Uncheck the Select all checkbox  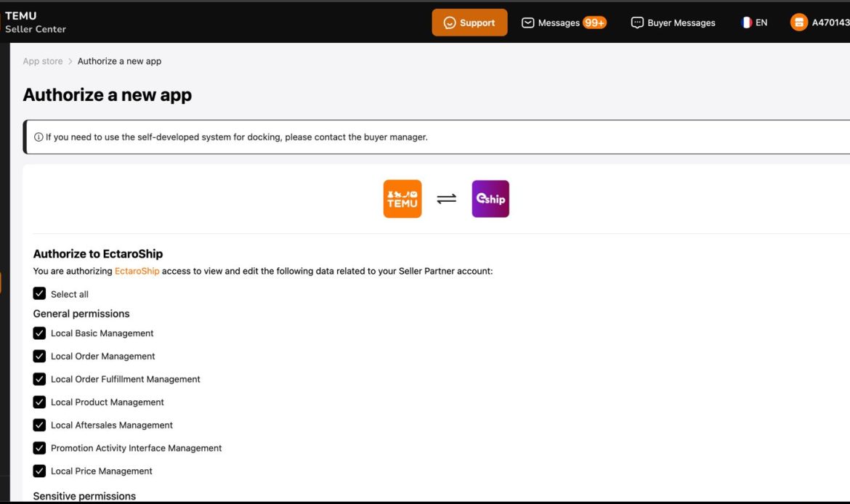tap(39, 294)
